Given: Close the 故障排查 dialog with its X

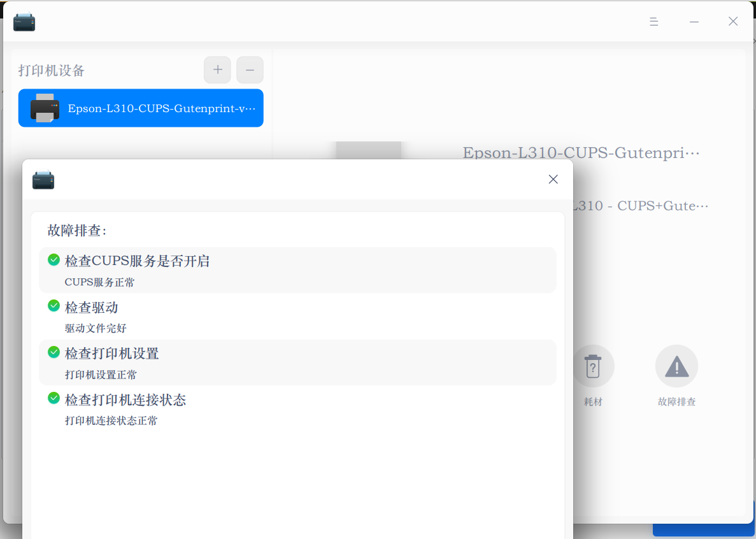Looking at the screenshot, I should (553, 179).
